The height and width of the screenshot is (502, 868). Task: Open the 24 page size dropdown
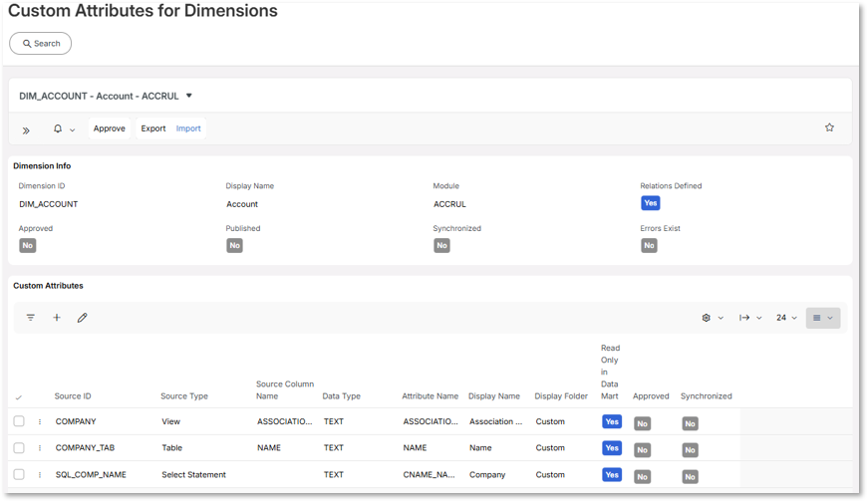[x=786, y=318]
